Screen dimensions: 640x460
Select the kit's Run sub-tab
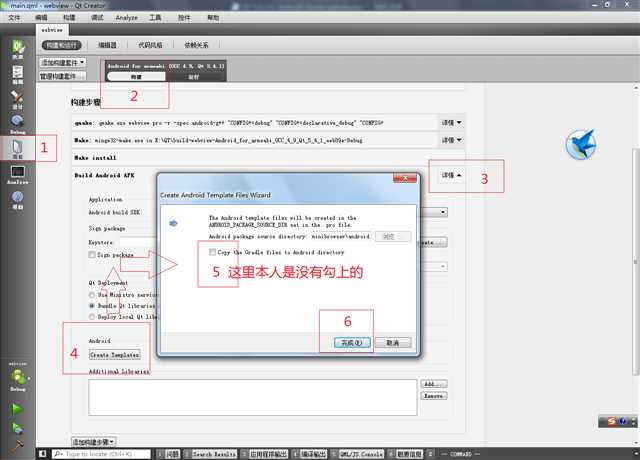click(194, 76)
